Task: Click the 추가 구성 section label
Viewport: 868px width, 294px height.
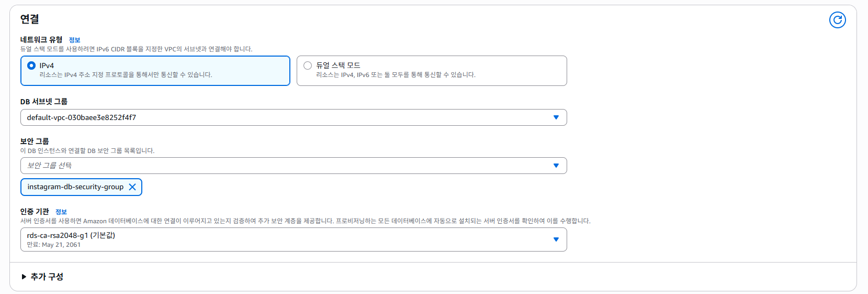Action: pyautogui.click(x=47, y=277)
